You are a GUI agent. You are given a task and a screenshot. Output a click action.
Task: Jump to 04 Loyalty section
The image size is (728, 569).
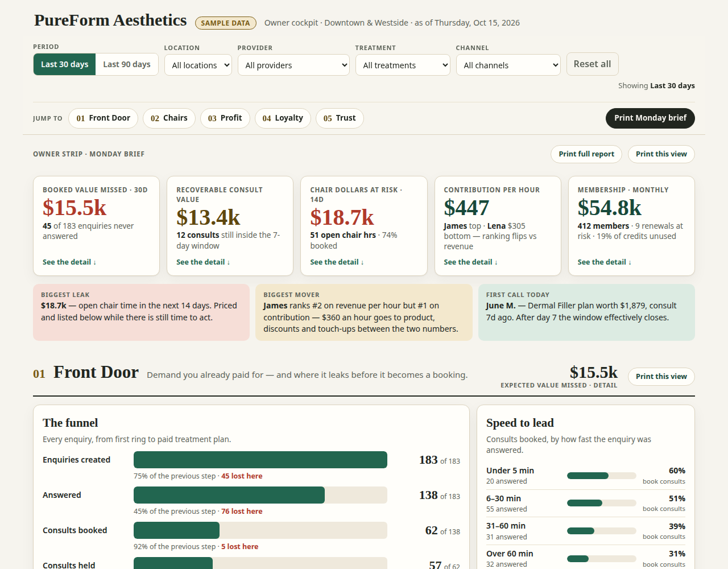tap(283, 118)
